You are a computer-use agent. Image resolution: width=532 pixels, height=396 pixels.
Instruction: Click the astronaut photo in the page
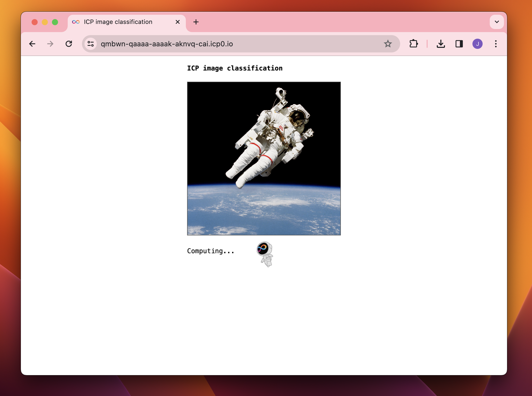click(264, 159)
